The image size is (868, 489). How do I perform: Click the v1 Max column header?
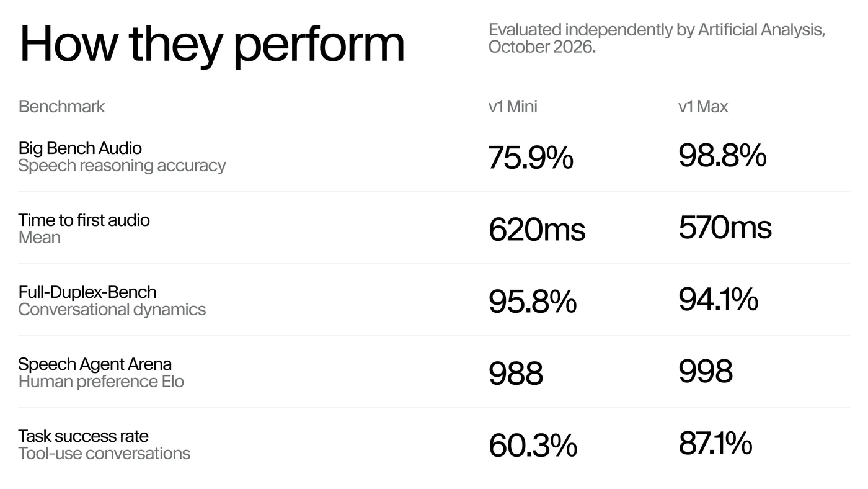point(703,107)
